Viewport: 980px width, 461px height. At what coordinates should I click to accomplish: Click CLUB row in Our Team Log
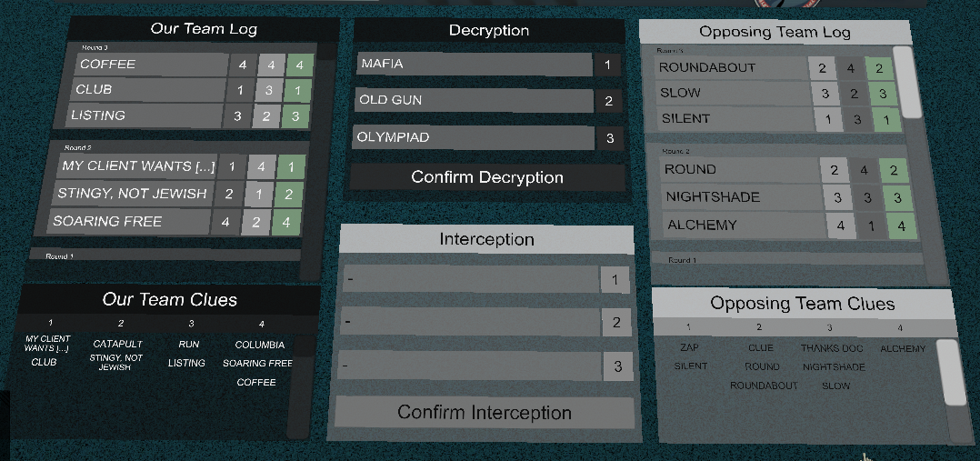[x=148, y=90]
